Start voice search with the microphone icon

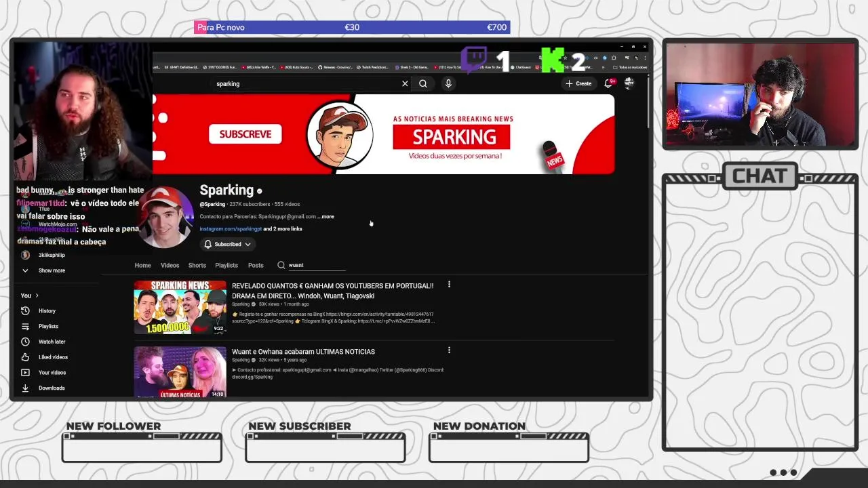click(x=448, y=83)
